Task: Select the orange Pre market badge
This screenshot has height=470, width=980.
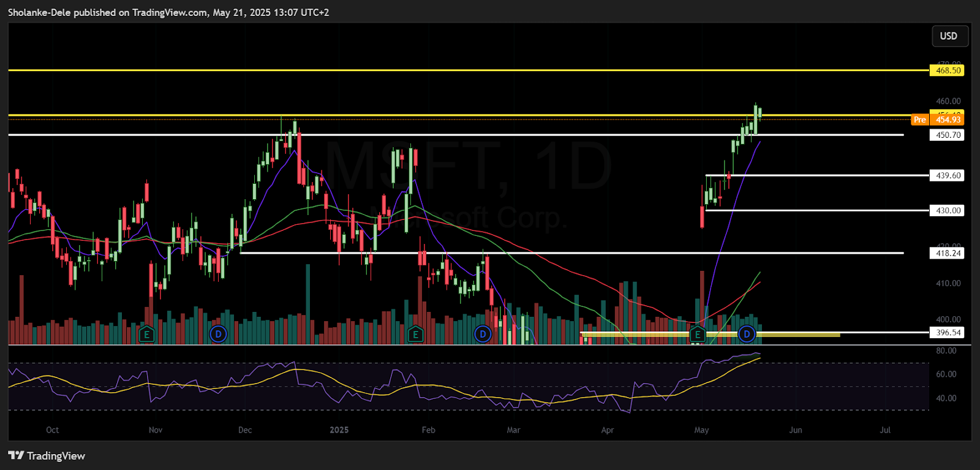Action: 920,119
